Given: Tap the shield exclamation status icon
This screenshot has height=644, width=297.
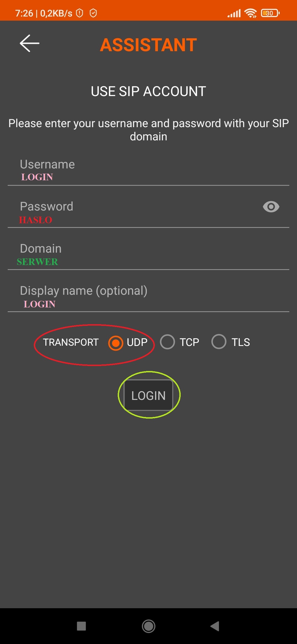Looking at the screenshot, I should 79,13.
